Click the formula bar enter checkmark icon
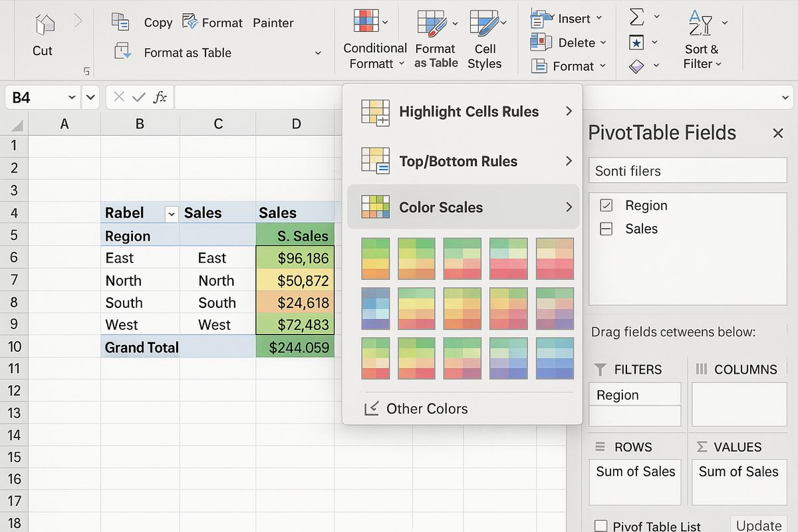Viewport: 798px width, 532px height. pos(138,97)
